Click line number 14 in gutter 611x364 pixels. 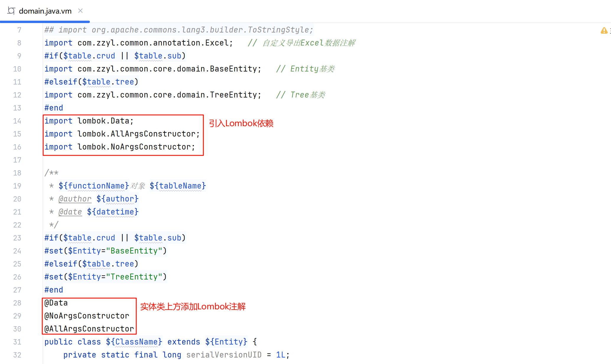17,121
